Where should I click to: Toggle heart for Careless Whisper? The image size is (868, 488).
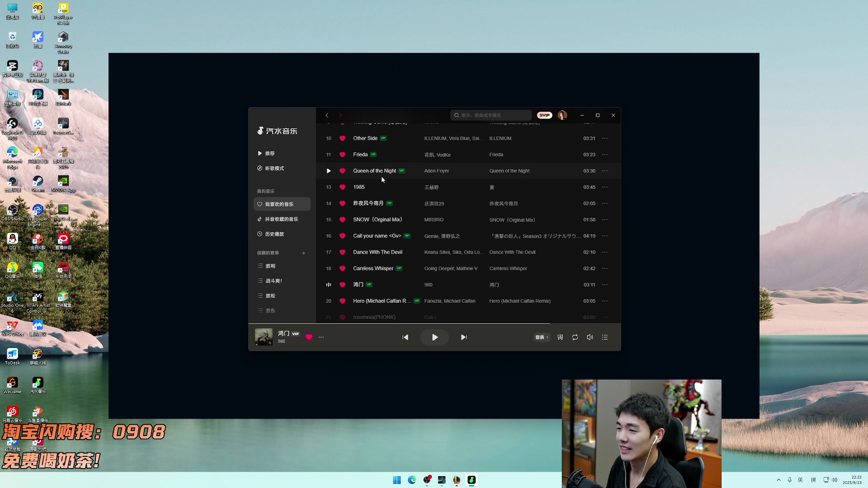pyautogui.click(x=342, y=268)
